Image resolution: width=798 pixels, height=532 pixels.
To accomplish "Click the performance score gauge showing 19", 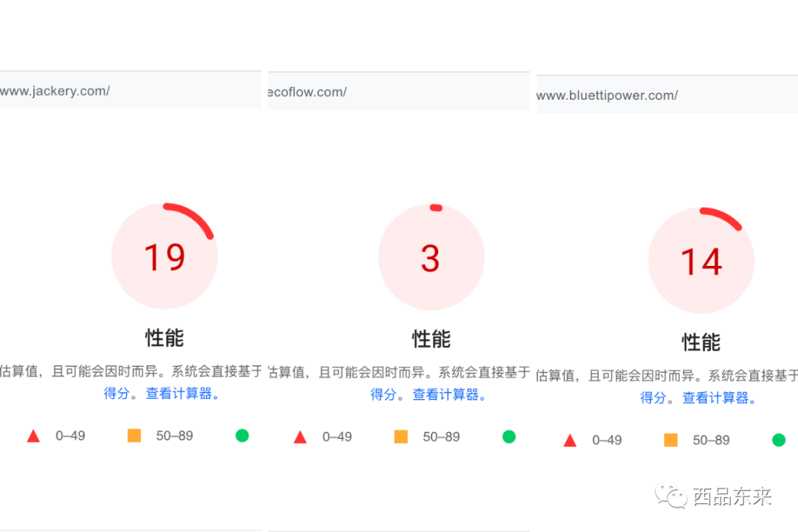I will click(164, 256).
